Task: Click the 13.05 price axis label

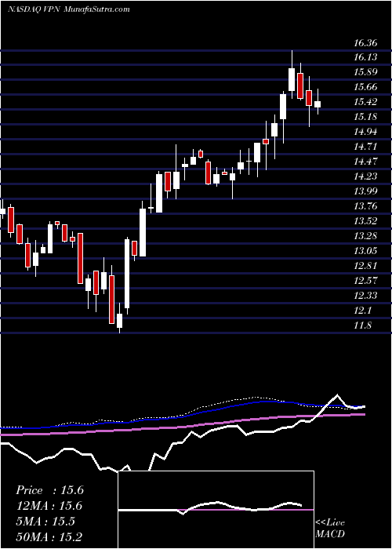Action: coord(365,251)
